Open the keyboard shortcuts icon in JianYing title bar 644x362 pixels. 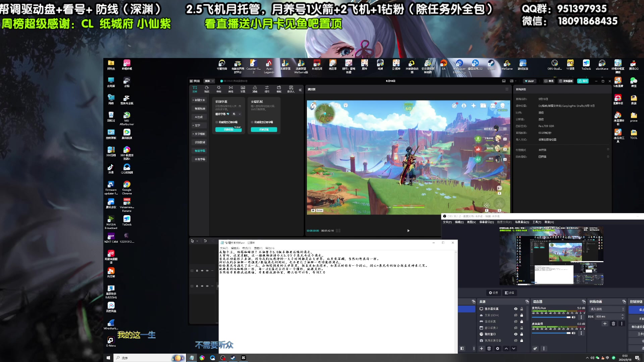tap(504, 81)
